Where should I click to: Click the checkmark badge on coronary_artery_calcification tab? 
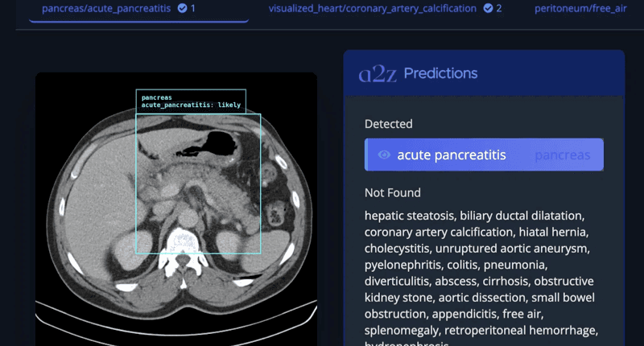488,8
